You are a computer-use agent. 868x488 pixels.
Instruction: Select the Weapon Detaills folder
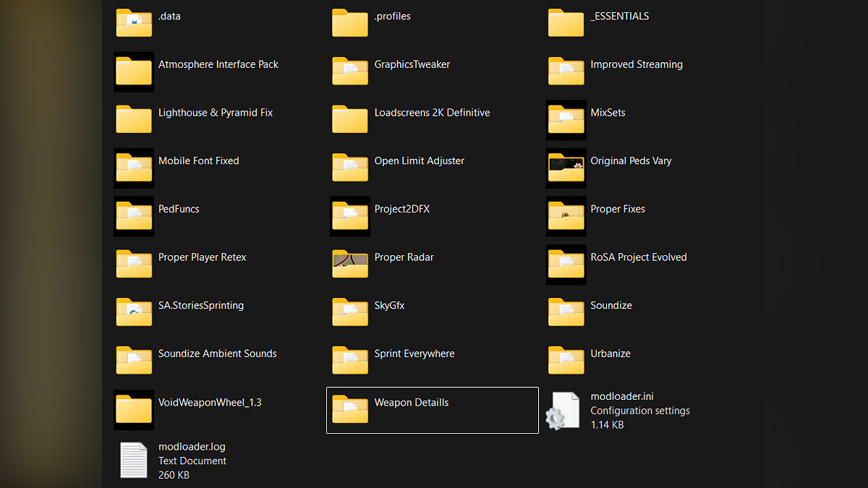pos(411,403)
